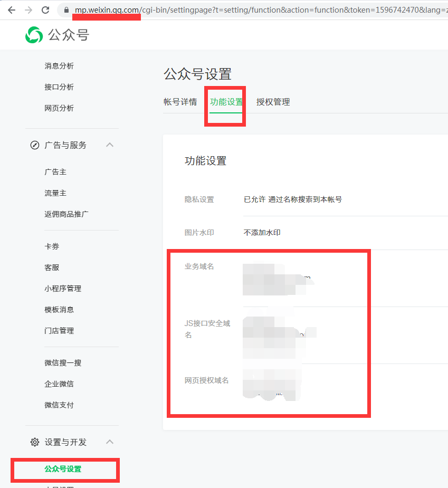Collapse the 广告与服务 section chevron

[110, 145]
